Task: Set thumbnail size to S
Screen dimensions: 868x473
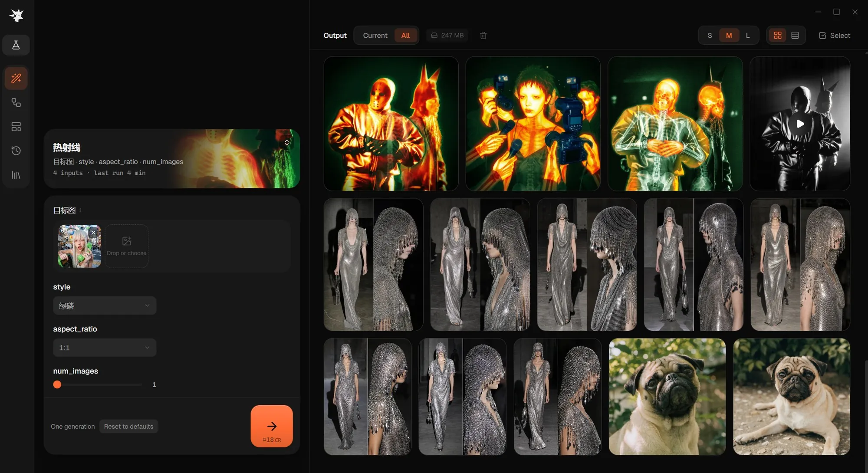Action: [x=710, y=36]
